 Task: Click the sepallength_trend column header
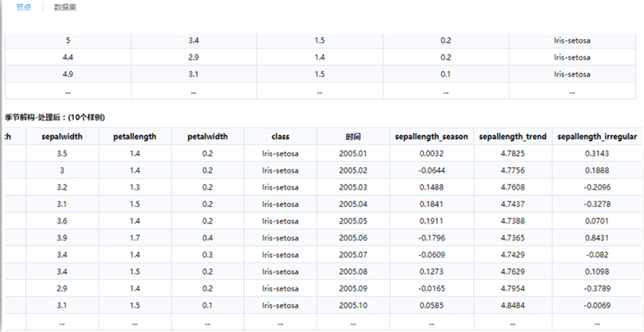[512, 136]
